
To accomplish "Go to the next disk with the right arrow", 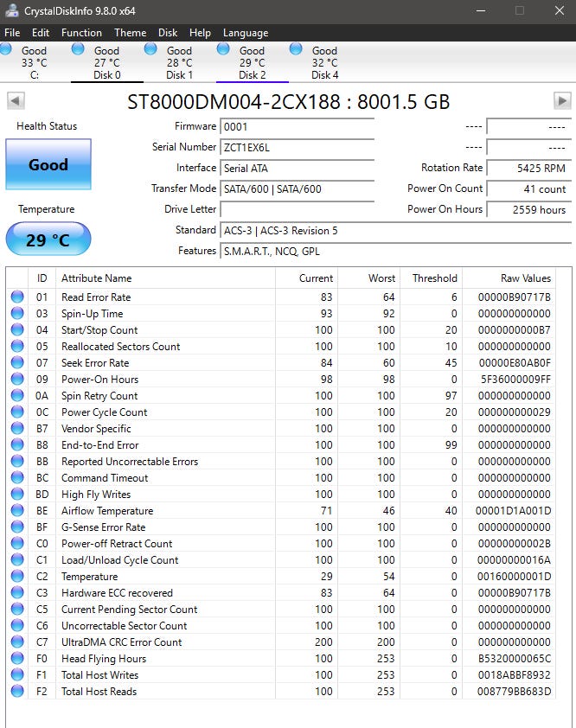I will point(562,101).
